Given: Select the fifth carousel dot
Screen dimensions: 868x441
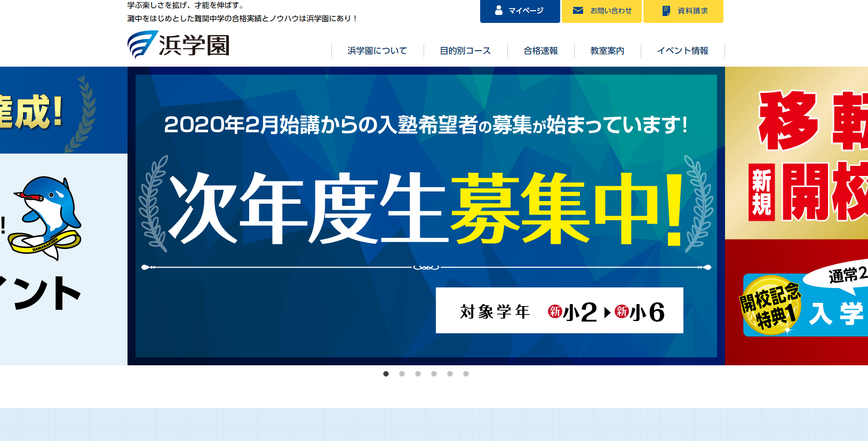Looking at the screenshot, I should (450, 374).
